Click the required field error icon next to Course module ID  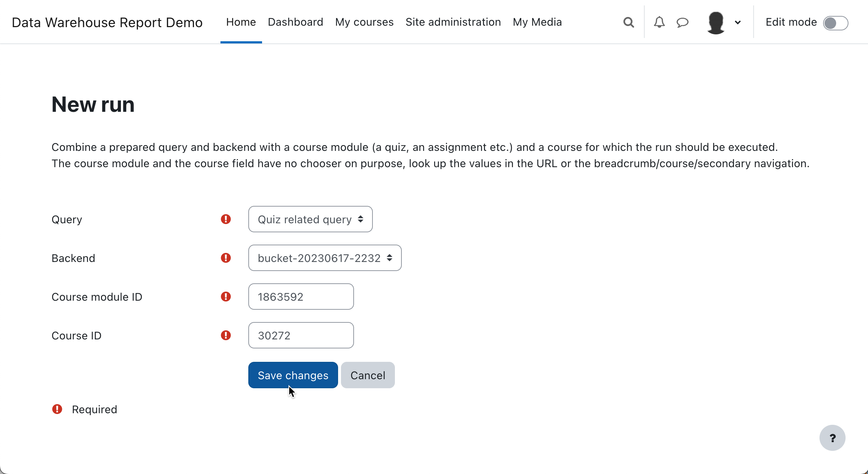click(x=226, y=297)
